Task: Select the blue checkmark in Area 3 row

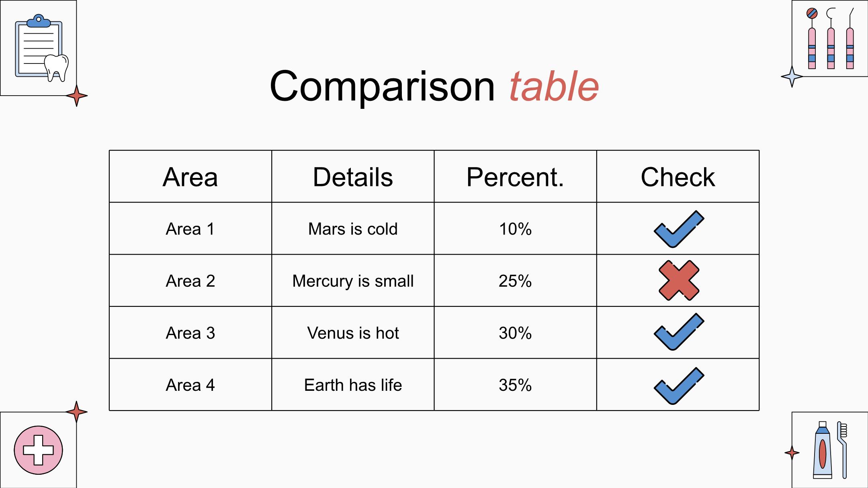Action: [678, 332]
